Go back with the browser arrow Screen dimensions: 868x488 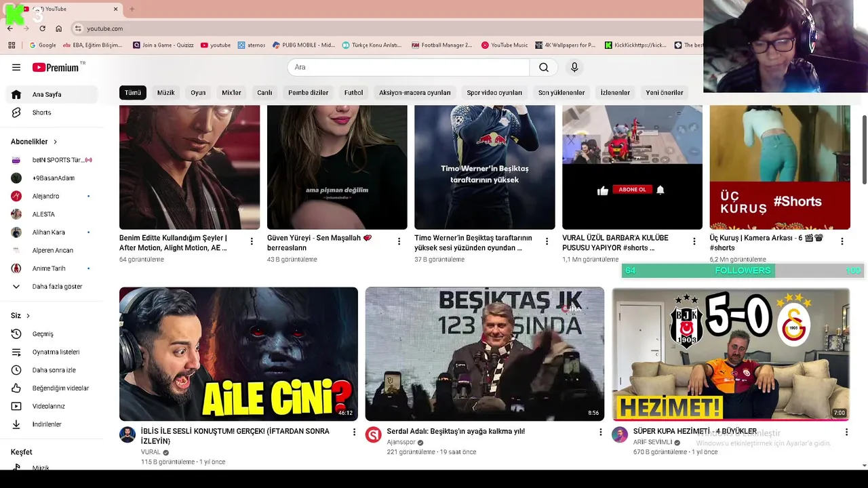coord(10,28)
